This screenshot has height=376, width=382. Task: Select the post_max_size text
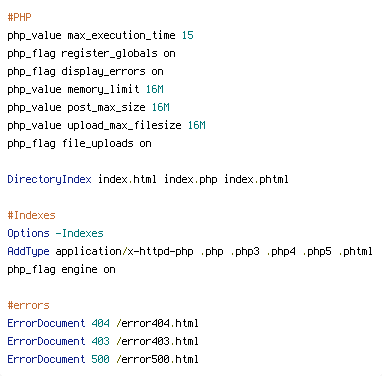point(106,107)
